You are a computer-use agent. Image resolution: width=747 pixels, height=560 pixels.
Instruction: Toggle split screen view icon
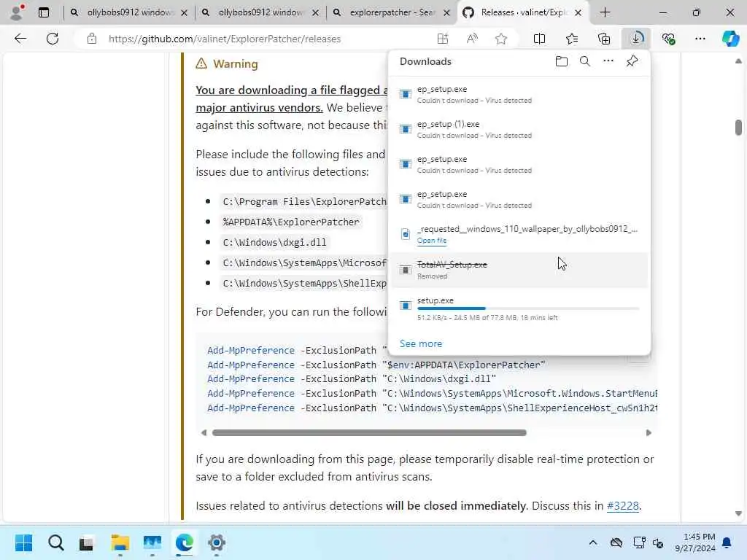(x=539, y=39)
